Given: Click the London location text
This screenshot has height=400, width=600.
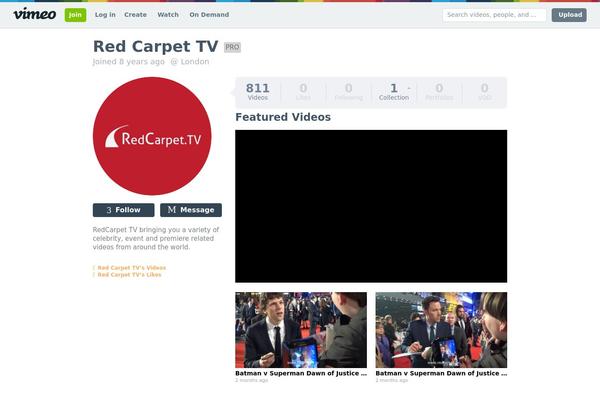Looking at the screenshot, I should tap(195, 62).
